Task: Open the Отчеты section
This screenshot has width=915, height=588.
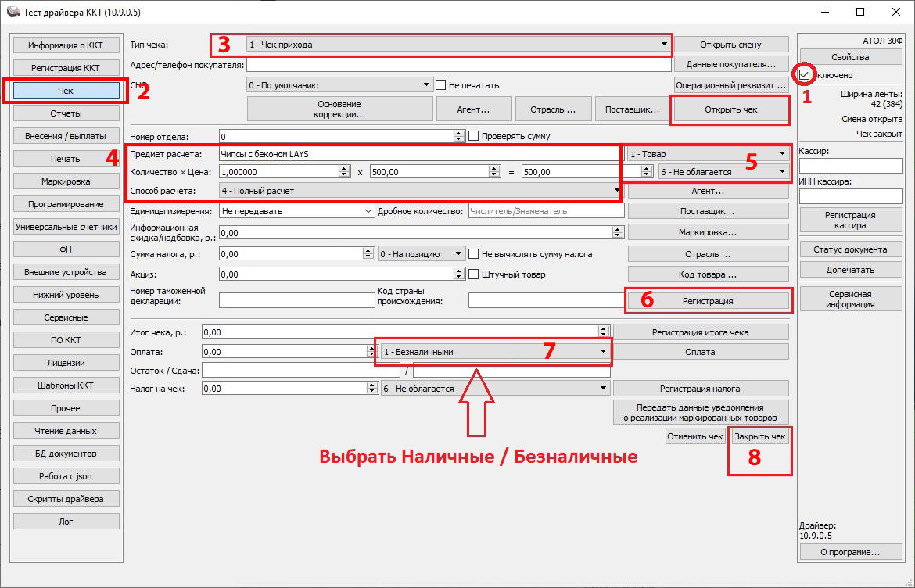Action: point(66,113)
